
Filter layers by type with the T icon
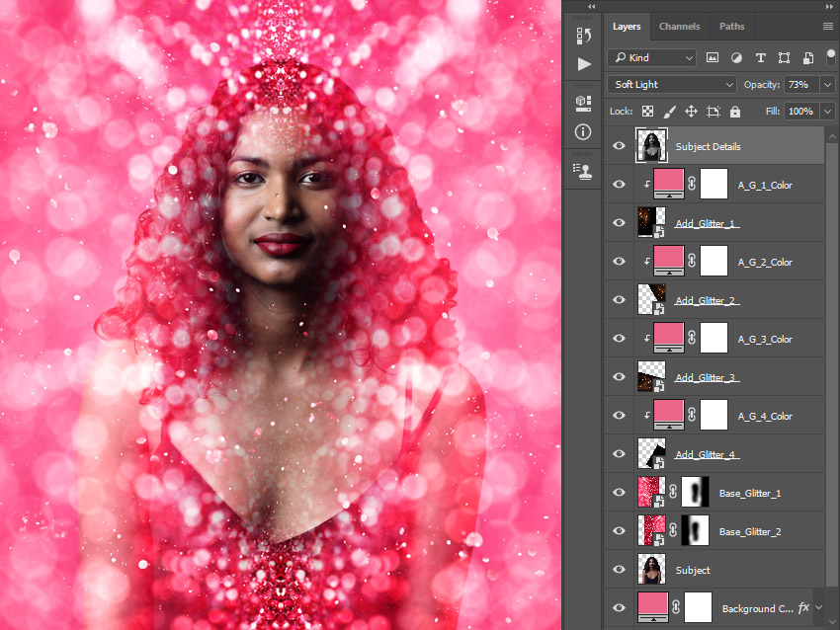[760, 58]
